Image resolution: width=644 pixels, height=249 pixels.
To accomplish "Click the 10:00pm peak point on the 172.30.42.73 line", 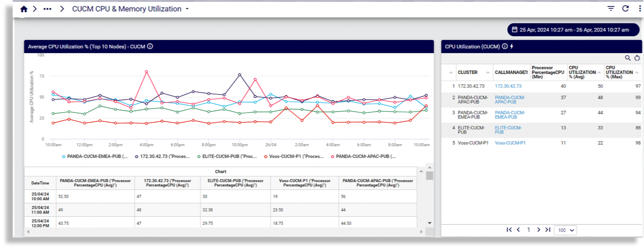I will tap(239, 75).
